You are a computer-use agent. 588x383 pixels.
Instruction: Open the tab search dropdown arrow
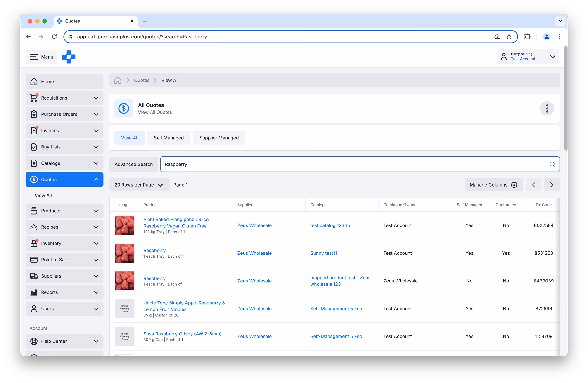[560, 21]
